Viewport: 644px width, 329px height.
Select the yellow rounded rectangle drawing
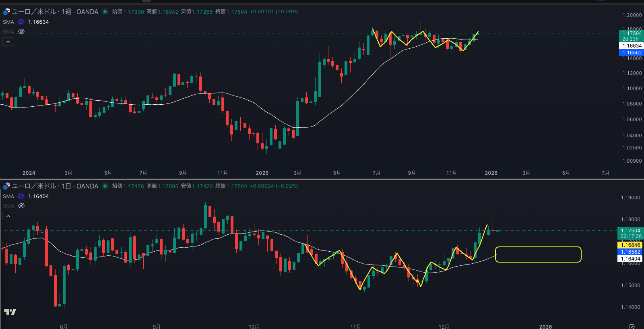pos(538,247)
